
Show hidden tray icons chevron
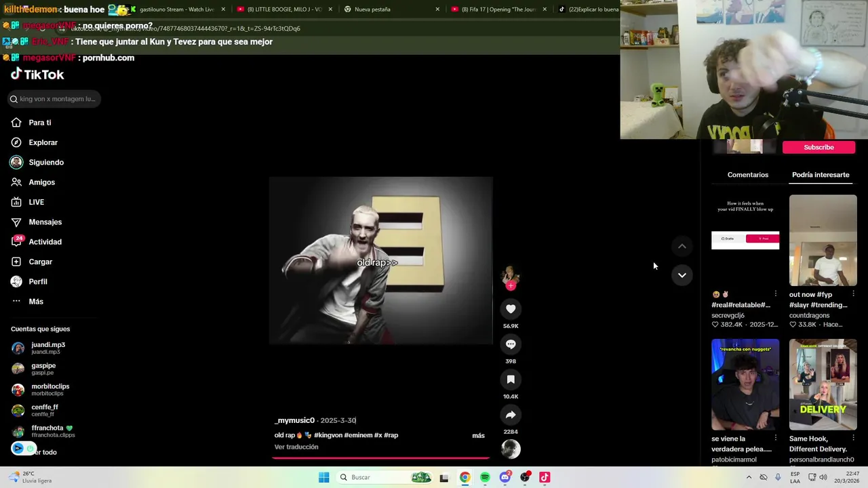749,477
